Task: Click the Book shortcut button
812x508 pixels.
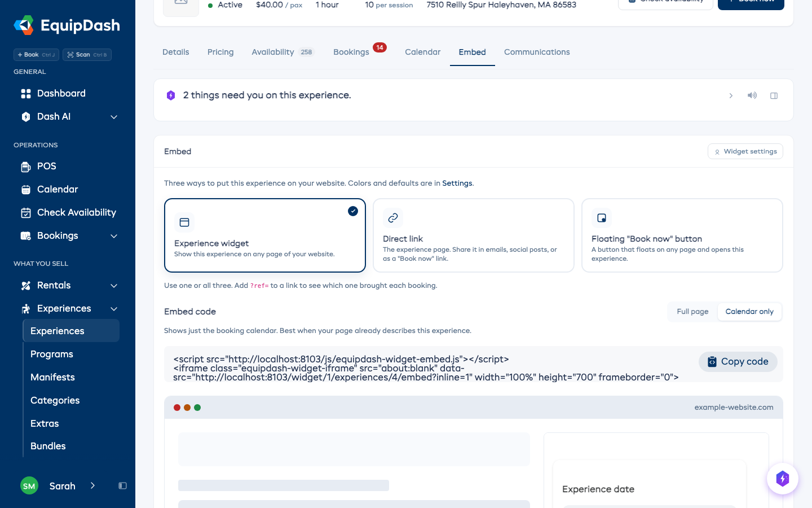Action: click(x=36, y=55)
